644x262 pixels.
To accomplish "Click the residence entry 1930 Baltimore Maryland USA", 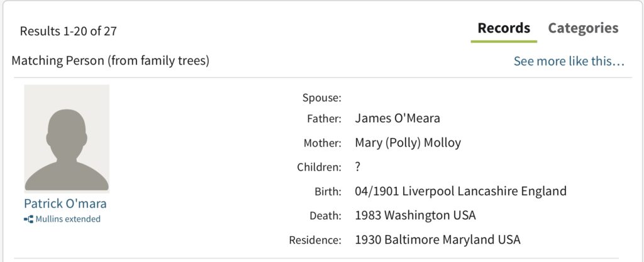I will pos(438,239).
